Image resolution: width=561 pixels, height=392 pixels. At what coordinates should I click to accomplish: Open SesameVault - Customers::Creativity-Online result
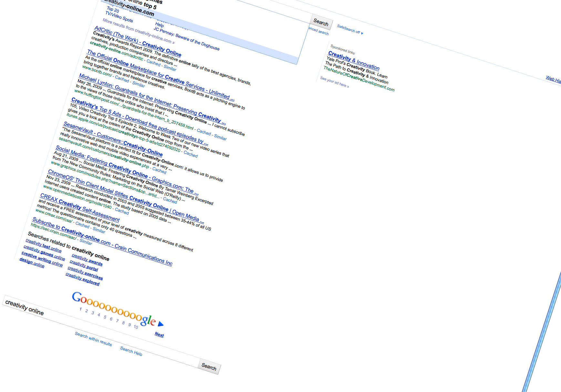click(113, 139)
